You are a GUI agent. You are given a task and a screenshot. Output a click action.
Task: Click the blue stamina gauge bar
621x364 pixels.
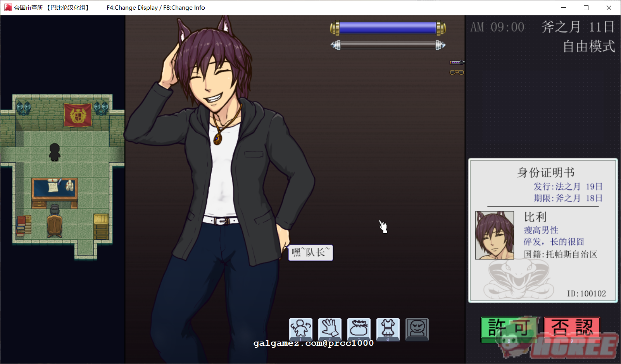click(388, 28)
